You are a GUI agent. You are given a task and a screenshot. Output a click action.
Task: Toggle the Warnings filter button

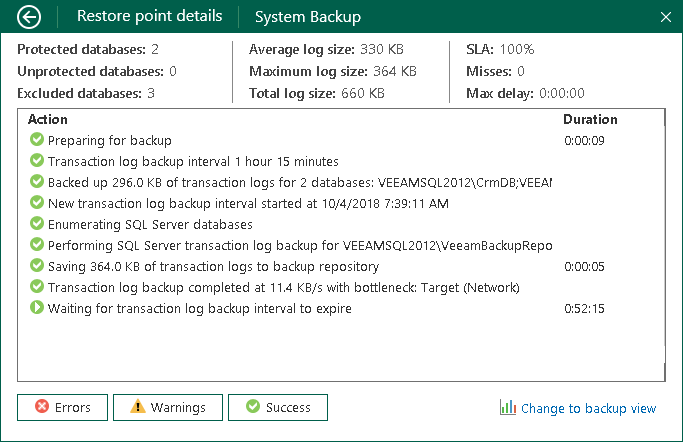[x=167, y=407]
